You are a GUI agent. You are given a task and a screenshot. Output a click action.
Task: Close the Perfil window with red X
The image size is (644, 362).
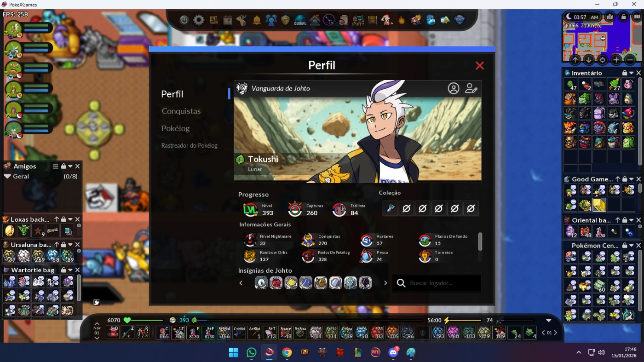click(480, 65)
